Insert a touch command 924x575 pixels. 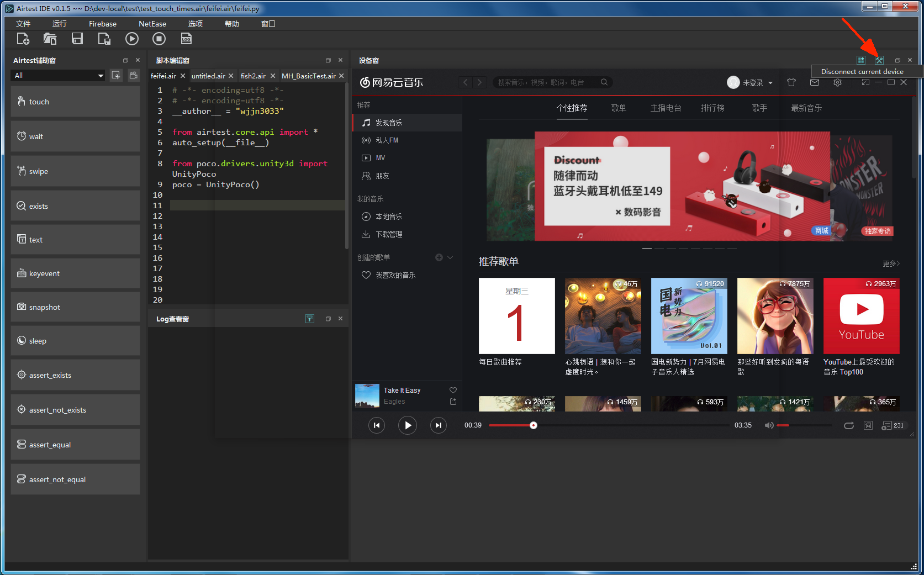[75, 102]
